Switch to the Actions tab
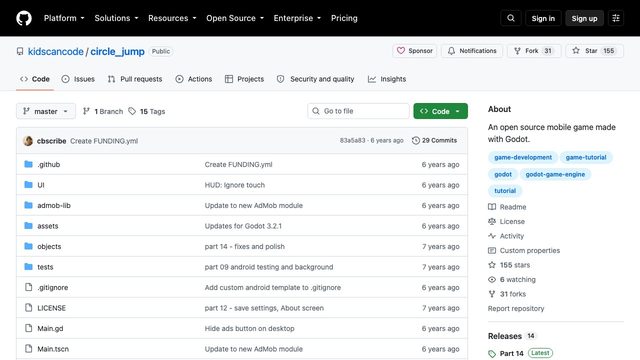Screen dimensions: 640x360 click(193, 79)
